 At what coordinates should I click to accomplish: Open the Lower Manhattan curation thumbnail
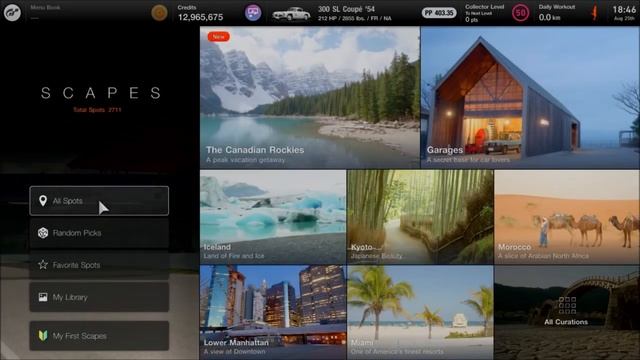(x=273, y=312)
